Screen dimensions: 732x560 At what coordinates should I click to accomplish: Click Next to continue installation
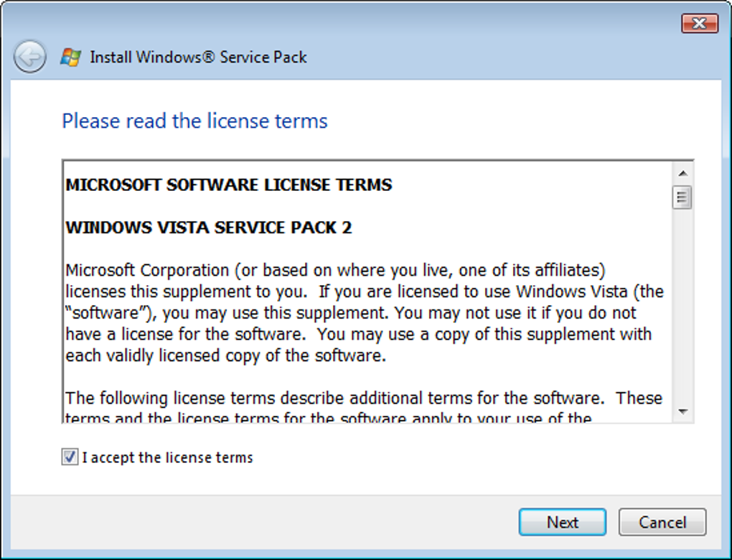coord(562,522)
